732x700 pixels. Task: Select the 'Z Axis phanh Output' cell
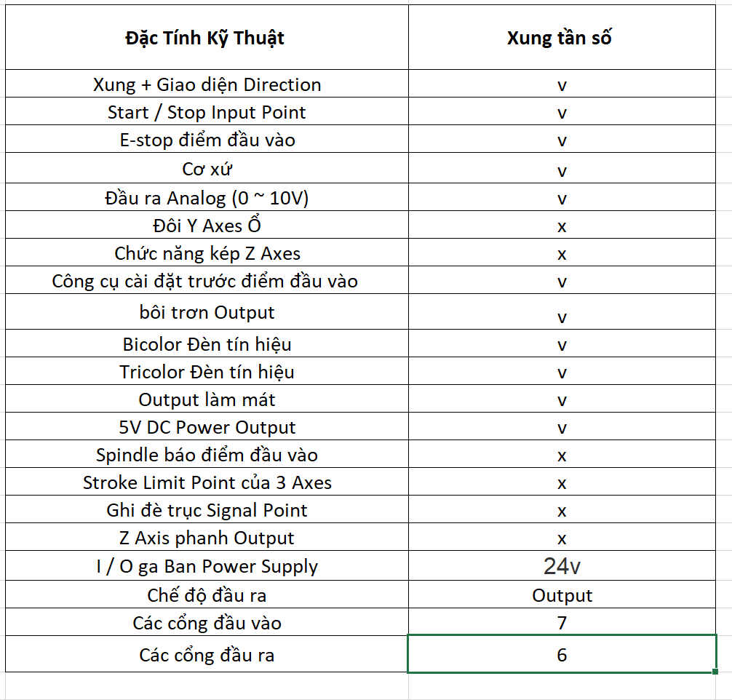coord(207,538)
